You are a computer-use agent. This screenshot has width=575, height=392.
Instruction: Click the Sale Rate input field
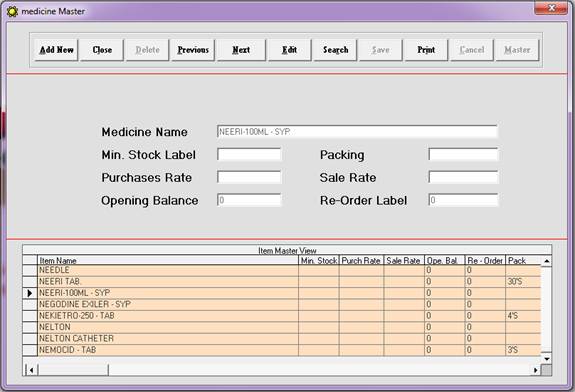pos(463,177)
